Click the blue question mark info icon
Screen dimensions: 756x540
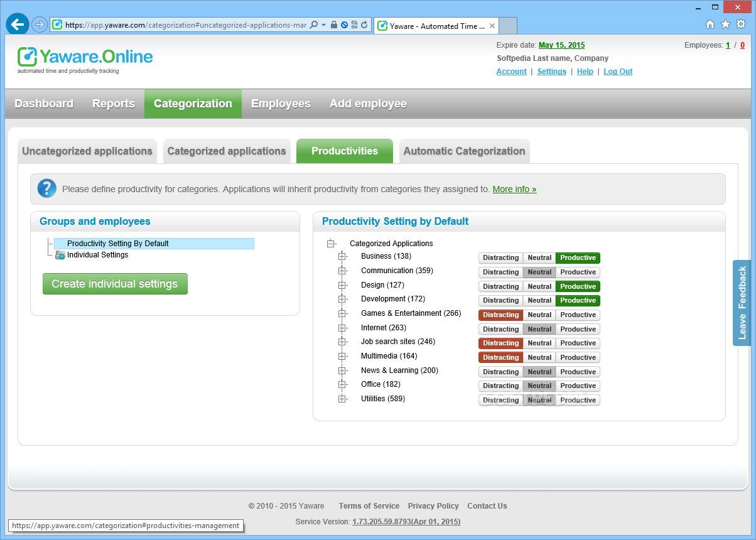(x=46, y=188)
